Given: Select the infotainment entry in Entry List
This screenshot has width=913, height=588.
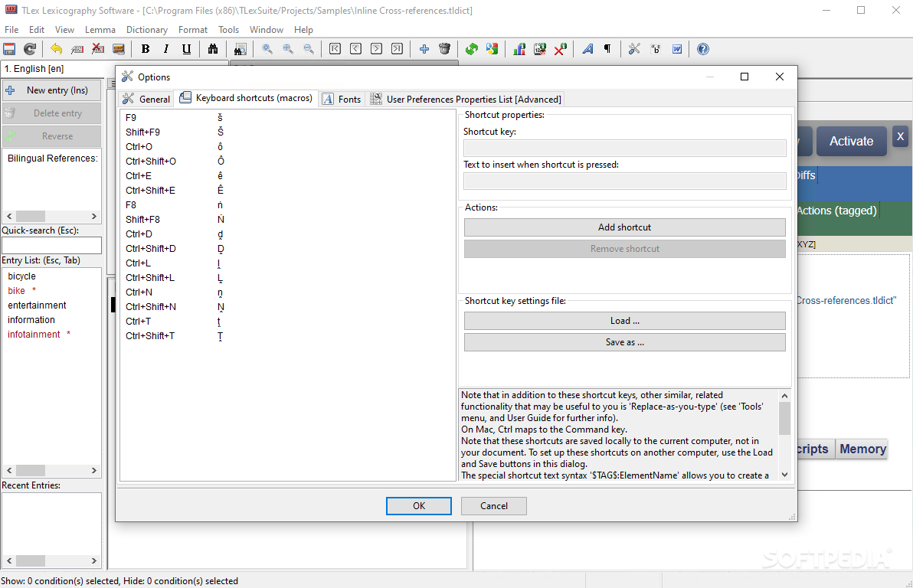Looking at the screenshot, I should point(34,334).
